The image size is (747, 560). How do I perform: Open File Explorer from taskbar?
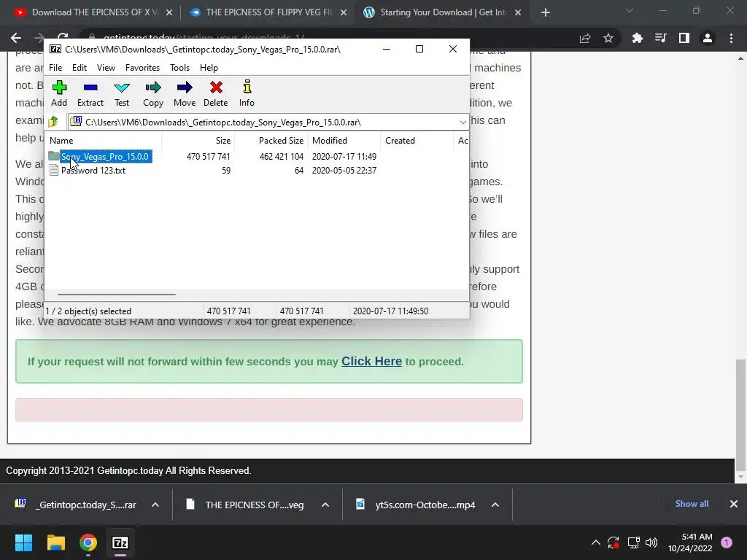coord(55,542)
